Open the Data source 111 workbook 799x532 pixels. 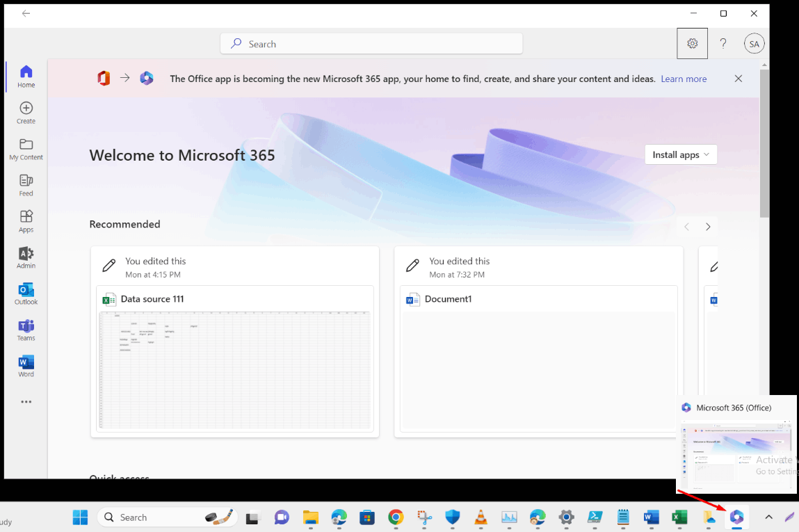tap(152, 299)
